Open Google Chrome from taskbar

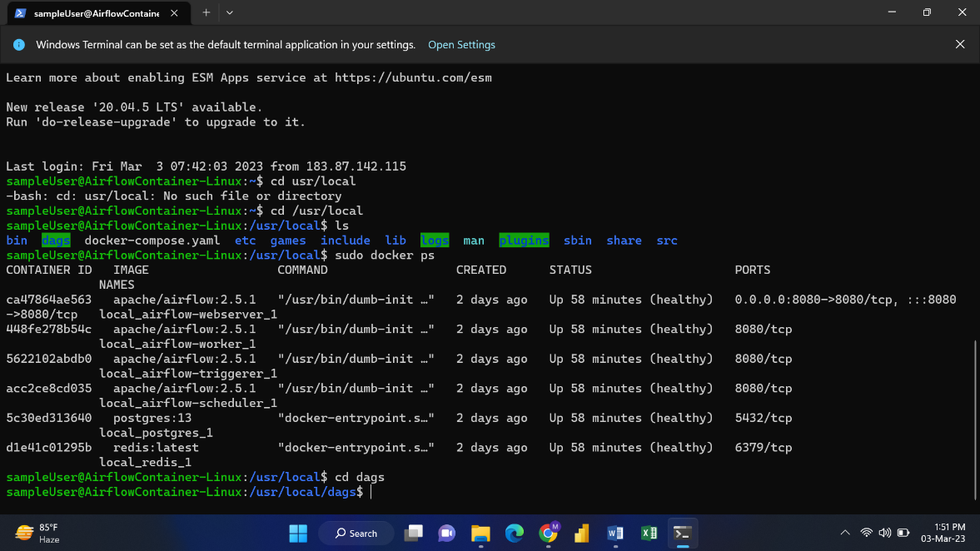[548, 533]
